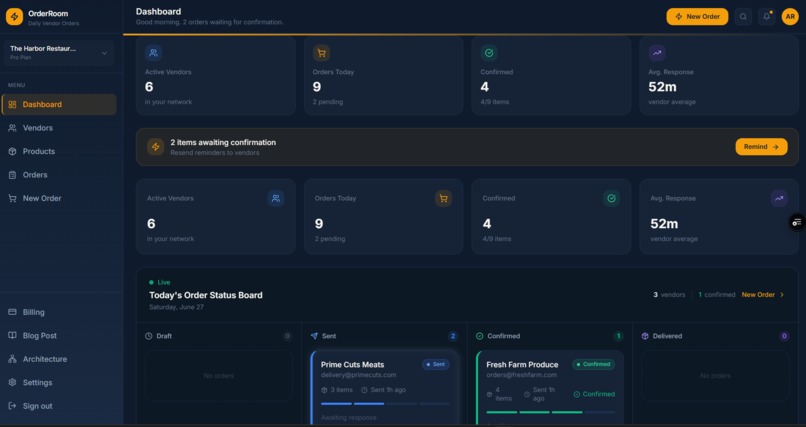Click Avg. Response trend icon in top card row
Image resolution: width=806 pixels, height=427 pixels.
click(657, 53)
